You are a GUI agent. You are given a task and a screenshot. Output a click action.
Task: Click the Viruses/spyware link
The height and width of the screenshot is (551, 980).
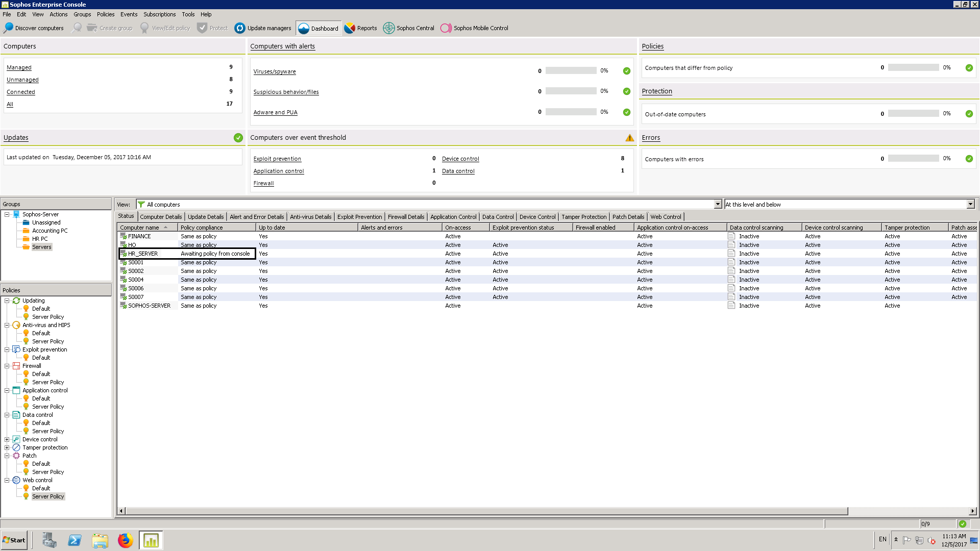[x=275, y=71]
